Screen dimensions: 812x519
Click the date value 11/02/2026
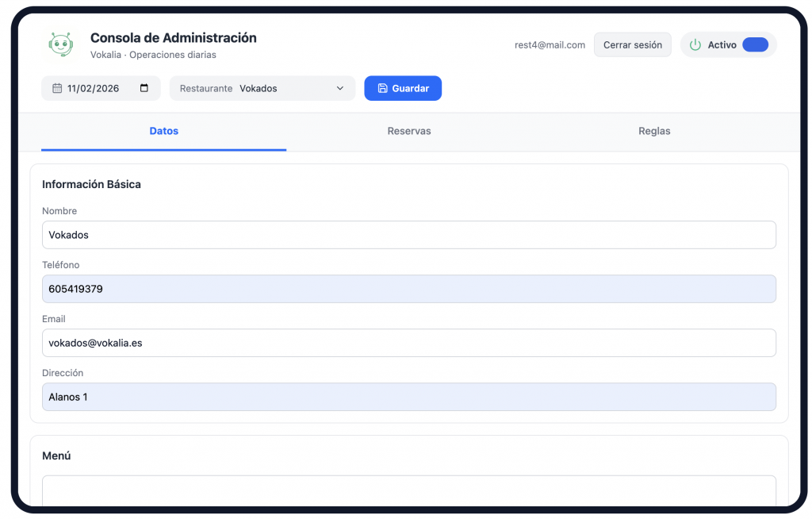[x=93, y=88]
